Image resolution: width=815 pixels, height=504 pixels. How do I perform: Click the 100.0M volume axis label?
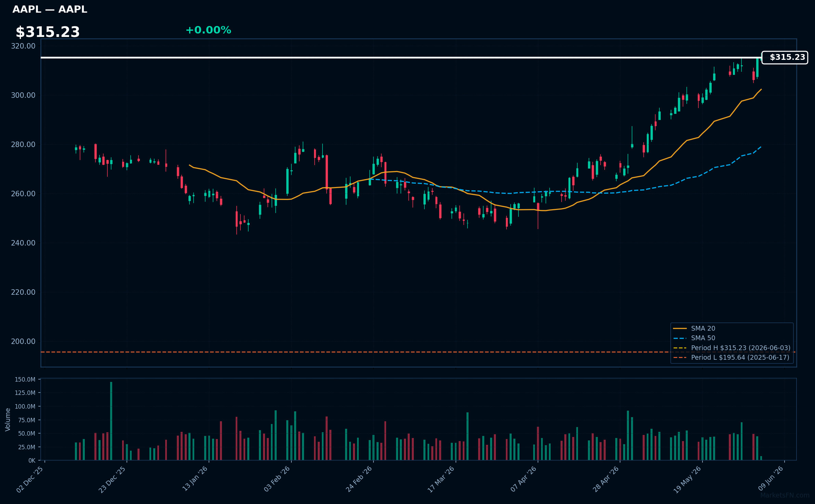point(25,407)
